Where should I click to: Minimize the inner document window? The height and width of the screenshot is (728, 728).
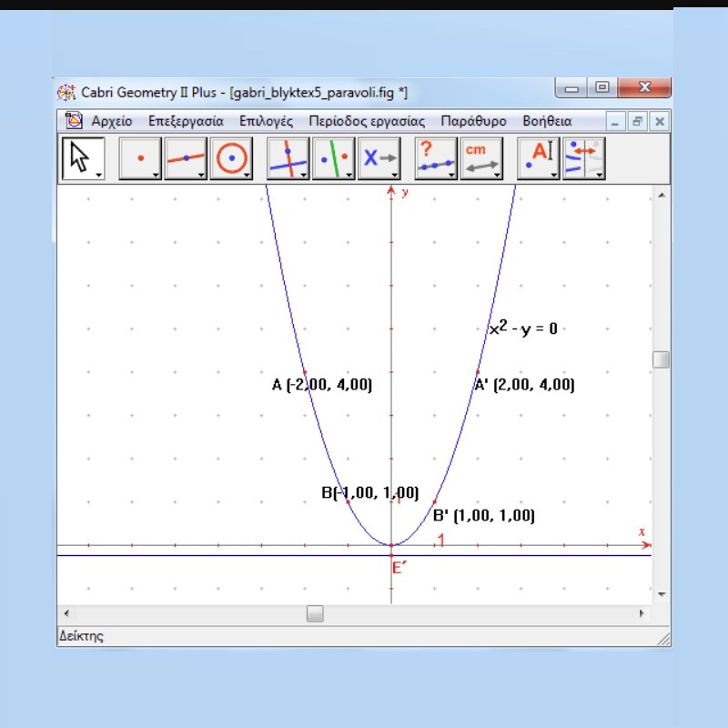pos(616,122)
